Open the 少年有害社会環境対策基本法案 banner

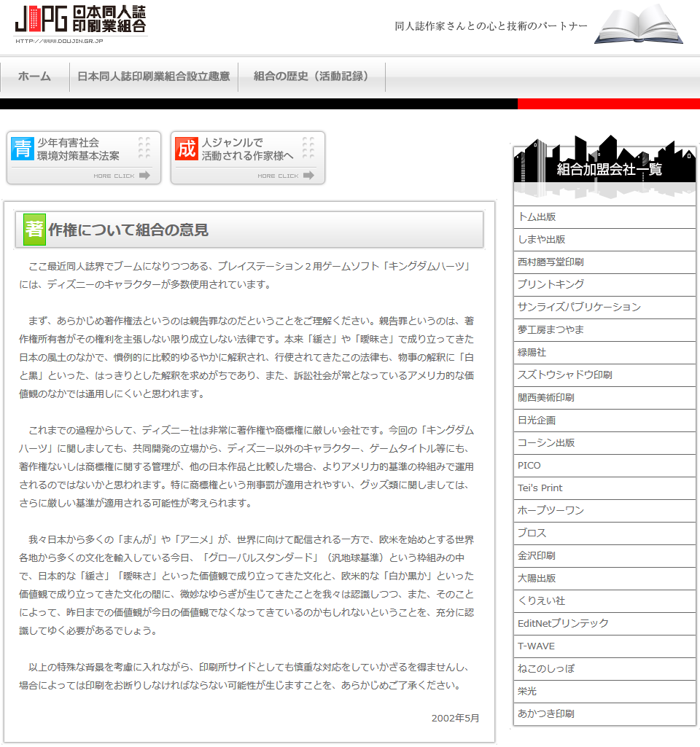pos(84,157)
